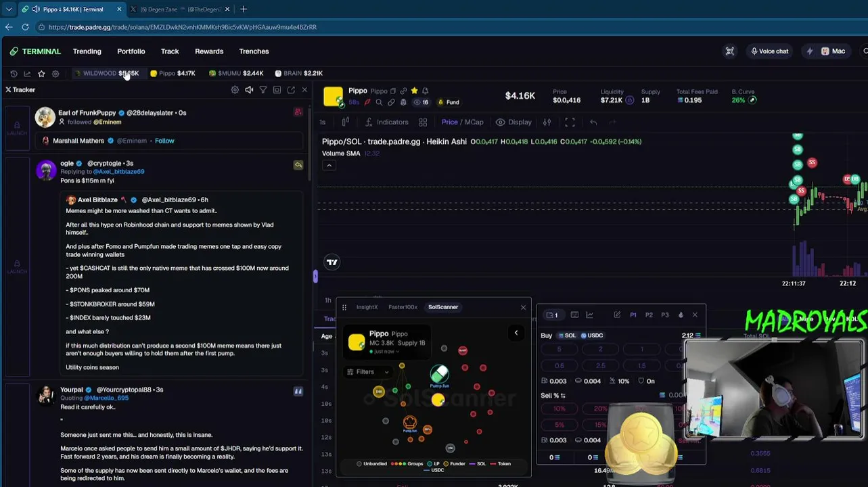Click the Sell 10% button
868x487 pixels.
pos(559,409)
